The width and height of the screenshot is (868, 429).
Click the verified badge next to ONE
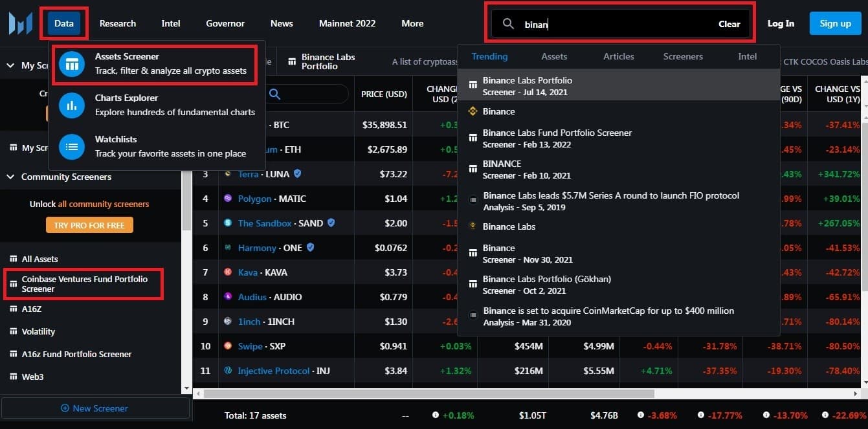[x=311, y=248]
